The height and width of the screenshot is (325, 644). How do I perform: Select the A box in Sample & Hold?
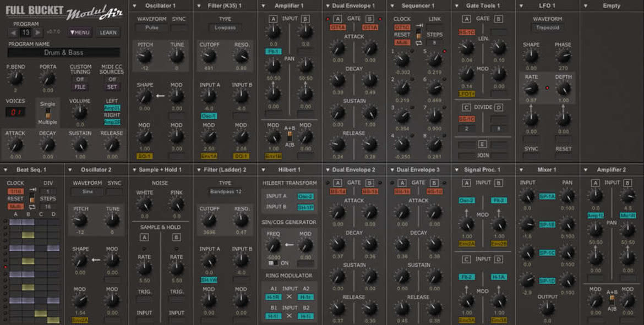[144, 237]
